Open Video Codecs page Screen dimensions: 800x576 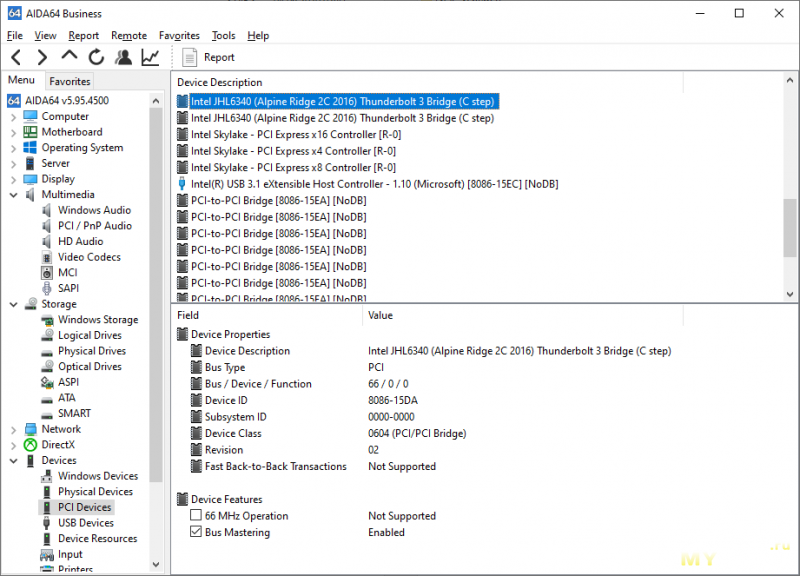coord(89,257)
